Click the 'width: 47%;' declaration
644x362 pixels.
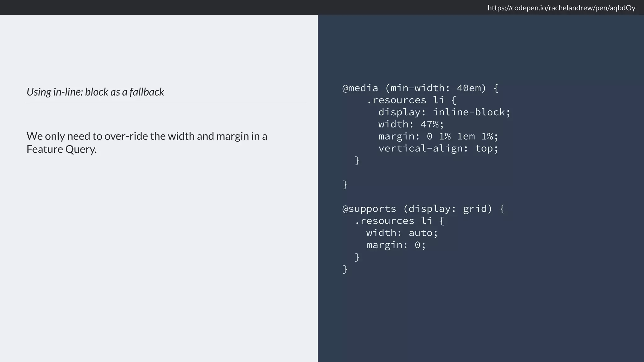coord(411,124)
